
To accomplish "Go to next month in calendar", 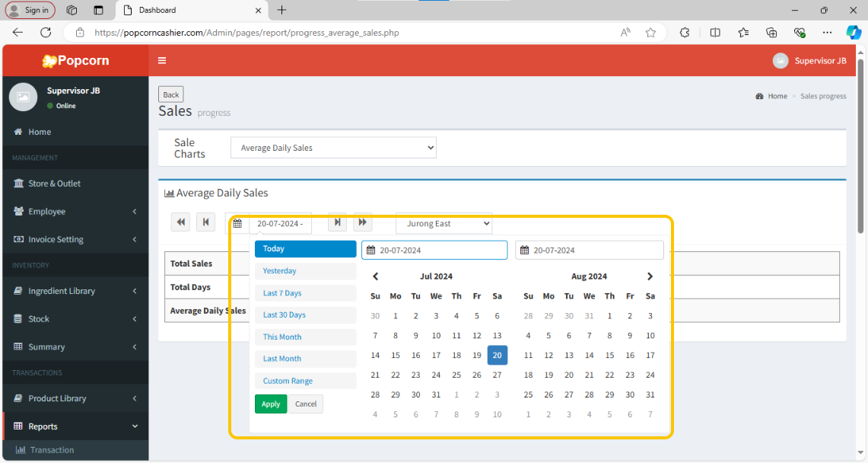I will tap(650, 276).
